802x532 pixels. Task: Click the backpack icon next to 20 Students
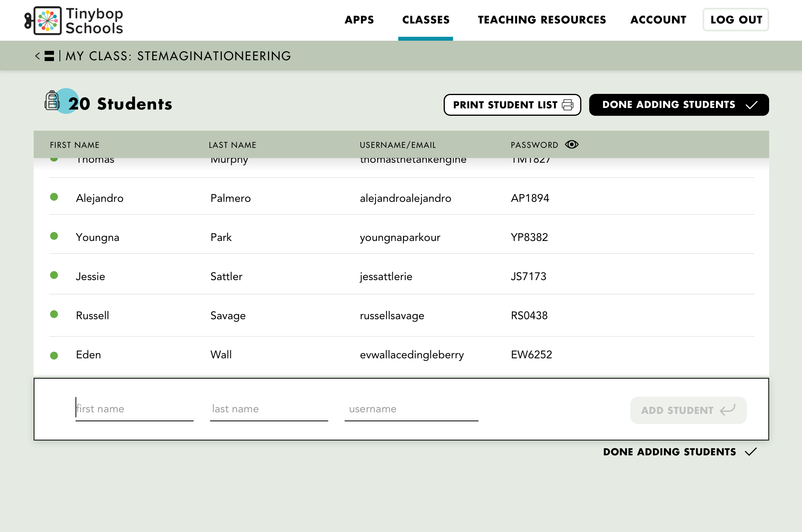coord(52,101)
